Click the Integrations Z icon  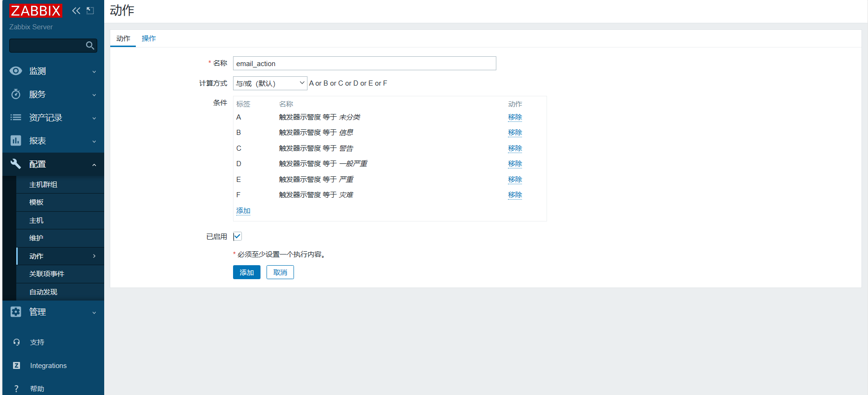pos(17,365)
